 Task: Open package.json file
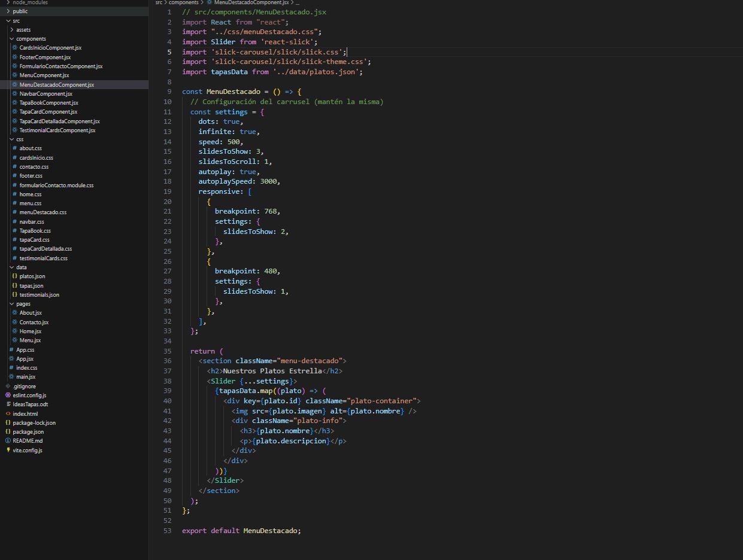[x=28, y=432]
